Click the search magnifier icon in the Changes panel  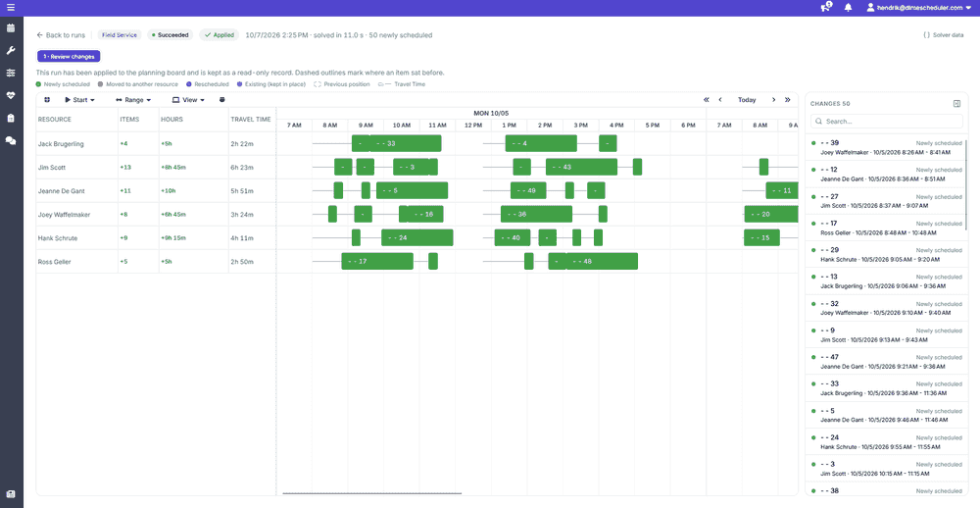point(818,122)
